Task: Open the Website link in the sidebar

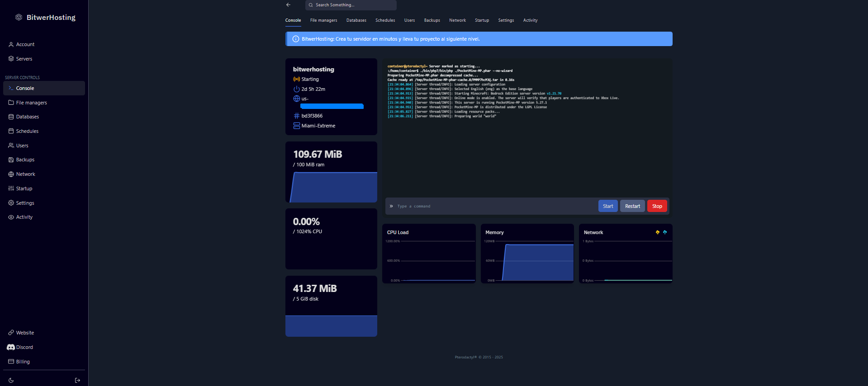Action: tap(44, 333)
